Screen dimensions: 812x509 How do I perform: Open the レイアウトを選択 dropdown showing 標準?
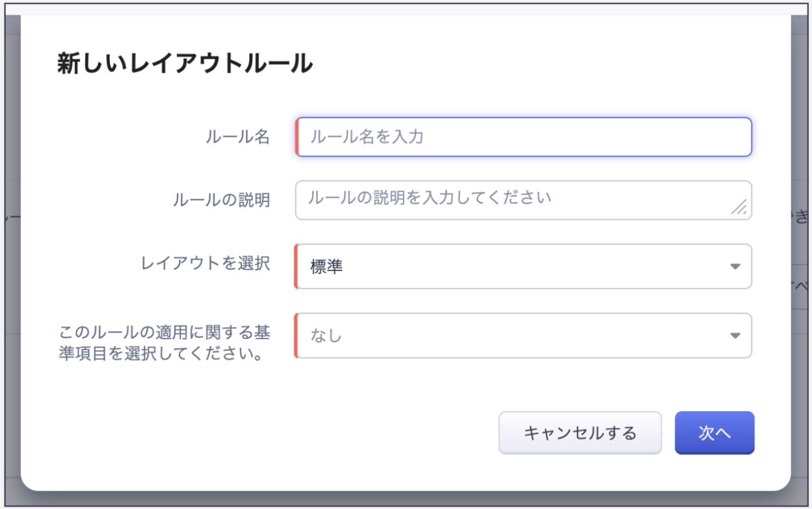[x=515, y=267]
